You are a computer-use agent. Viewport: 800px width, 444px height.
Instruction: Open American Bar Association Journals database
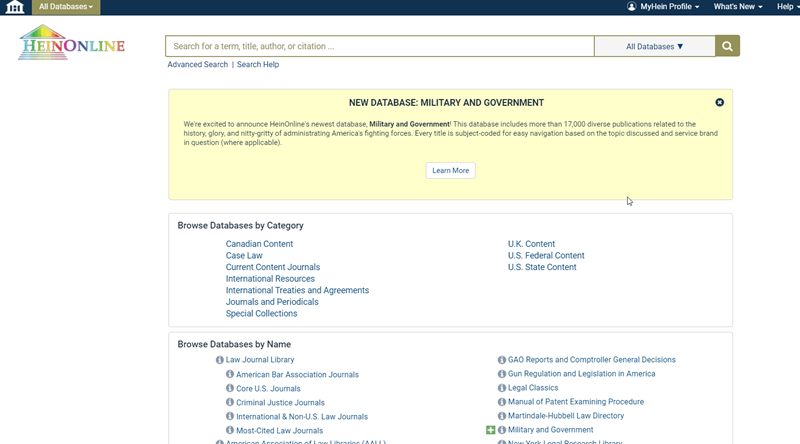pyautogui.click(x=297, y=375)
